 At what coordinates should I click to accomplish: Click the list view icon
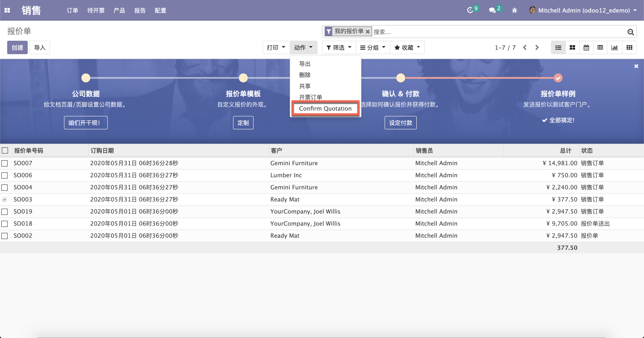[x=558, y=48]
